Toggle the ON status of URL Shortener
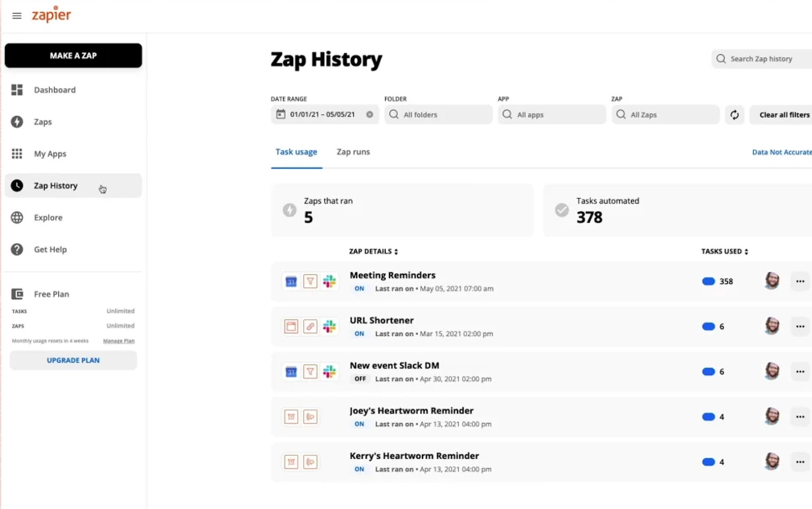812x509 pixels. click(359, 334)
